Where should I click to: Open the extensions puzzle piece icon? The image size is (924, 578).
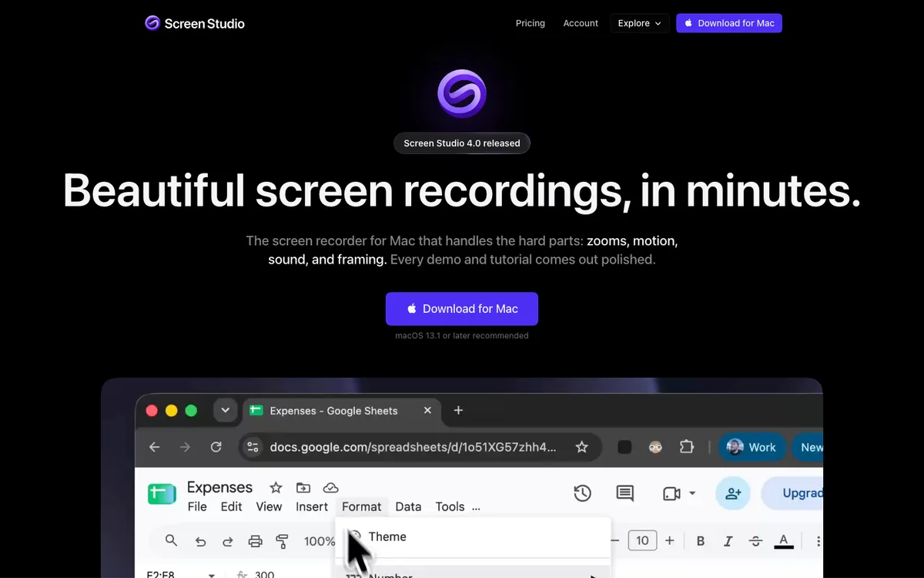coord(687,447)
